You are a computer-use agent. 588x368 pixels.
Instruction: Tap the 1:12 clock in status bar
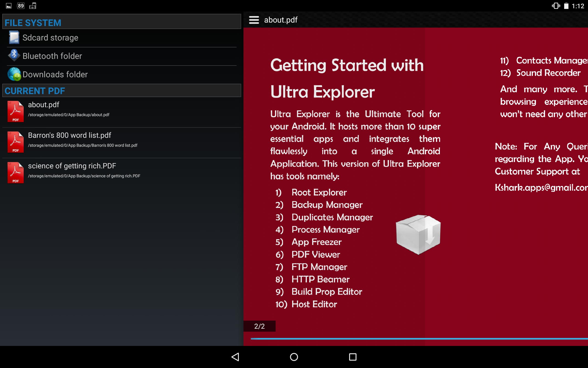578,6
